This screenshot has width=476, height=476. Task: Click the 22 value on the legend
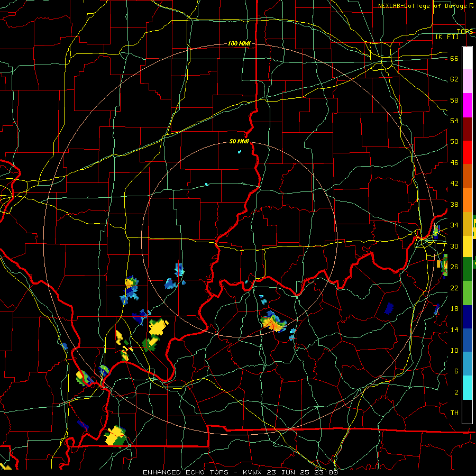454,288
